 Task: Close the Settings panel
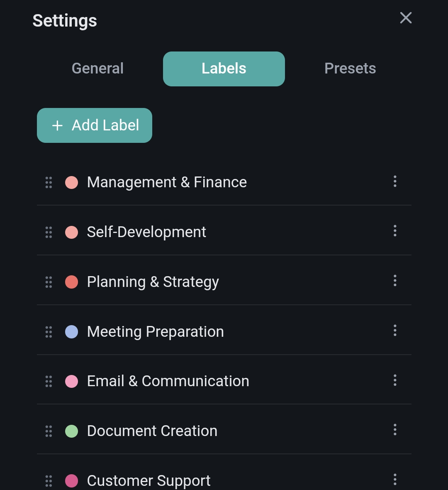tap(406, 18)
